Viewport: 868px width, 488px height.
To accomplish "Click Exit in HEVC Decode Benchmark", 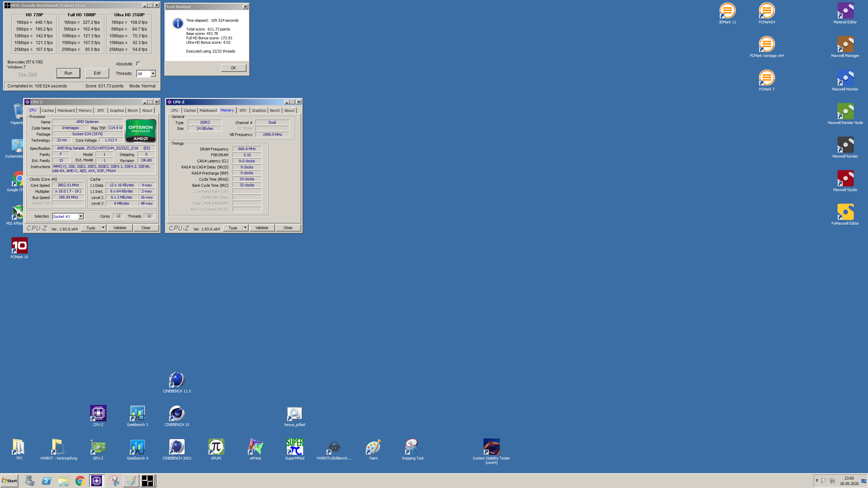I will click(x=97, y=73).
